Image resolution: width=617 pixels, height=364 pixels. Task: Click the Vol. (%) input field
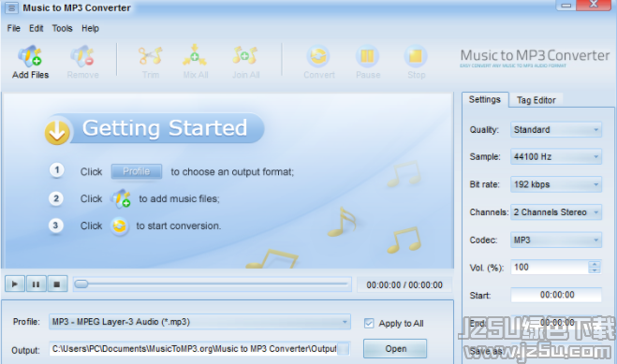pyautogui.click(x=550, y=268)
